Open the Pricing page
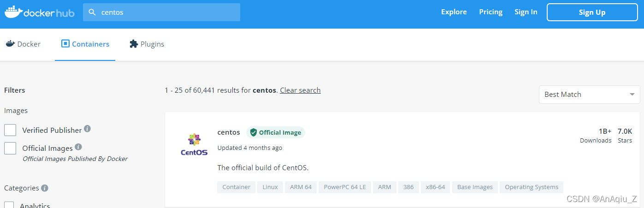The width and height of the screenshot is (644, 208). tap(491, 12)
